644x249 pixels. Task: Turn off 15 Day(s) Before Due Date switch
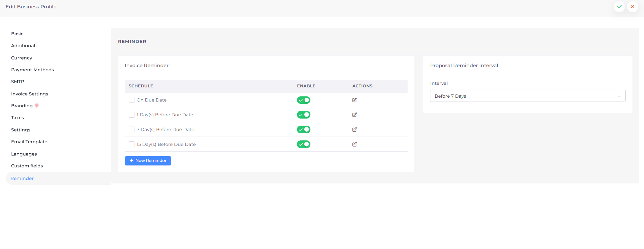coord(303,144)
